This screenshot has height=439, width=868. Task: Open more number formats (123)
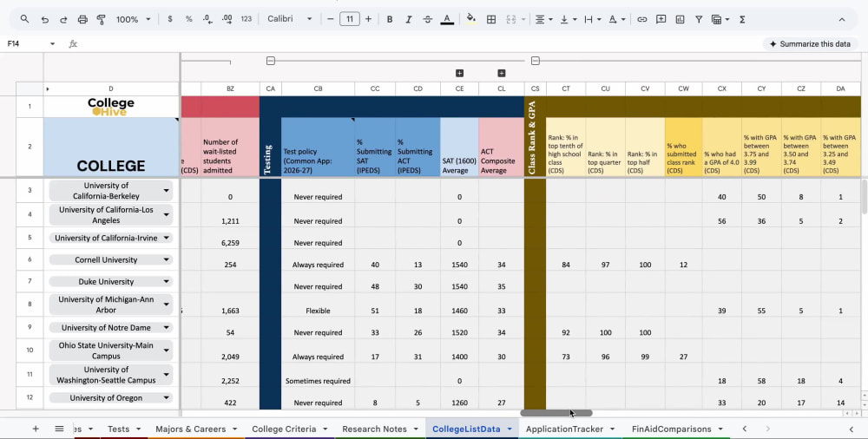247,19
